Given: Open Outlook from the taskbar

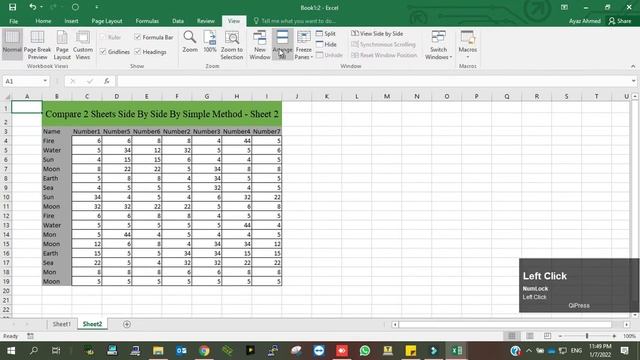Looking at the screenshot, I should pyautogui.click(x=181, y=350).
